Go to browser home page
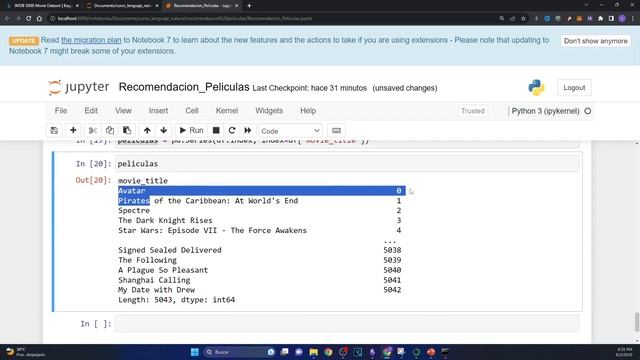This screenshot has height=360, width=640. (x=39, y=18)
